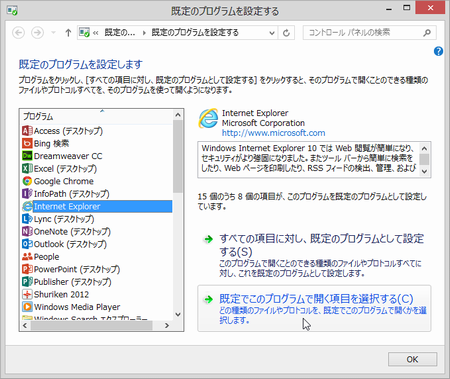The image size is (450, 379).
Task: Go up one level with up arrow
Action: 68,33
